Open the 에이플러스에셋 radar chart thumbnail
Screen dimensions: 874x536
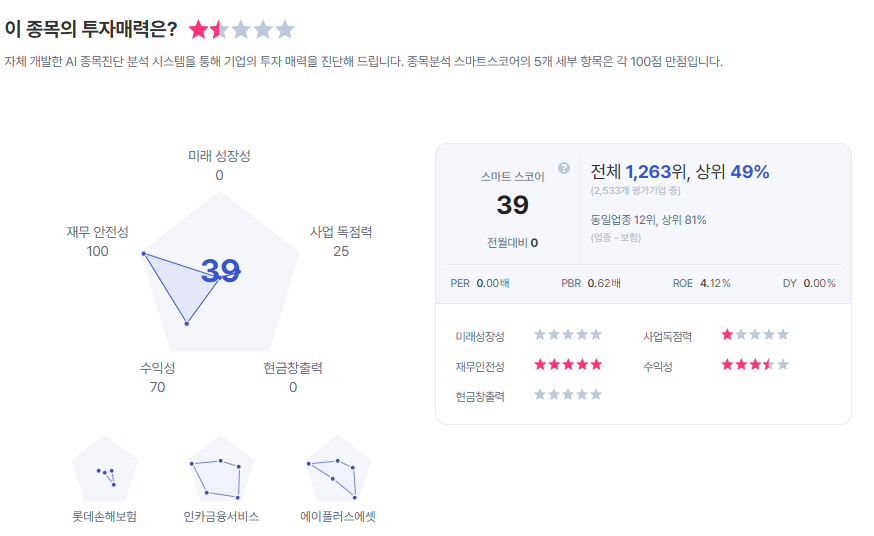[x=338, y=470]
